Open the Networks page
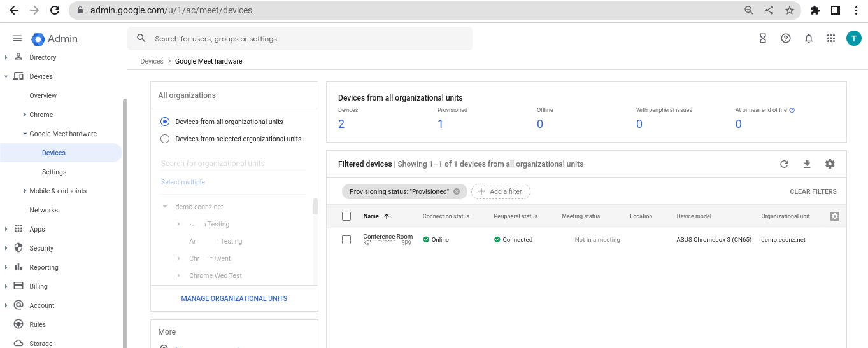 pyautogui.click(x=44, y=210)
